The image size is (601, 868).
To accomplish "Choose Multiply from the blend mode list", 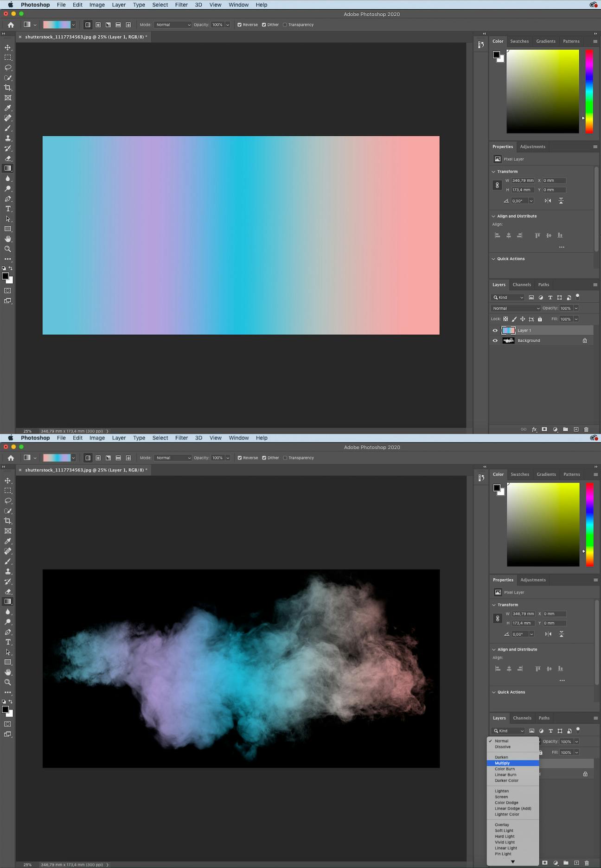I will tap(502, 763).
